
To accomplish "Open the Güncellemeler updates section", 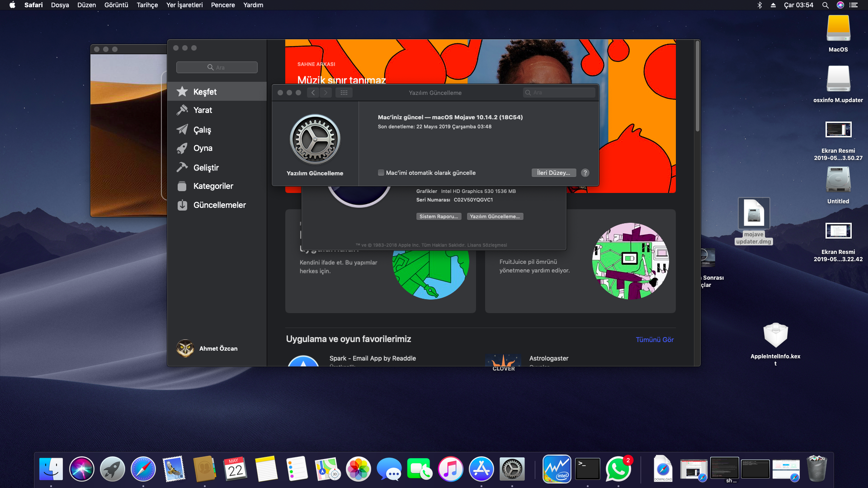I will click(219, 205).
